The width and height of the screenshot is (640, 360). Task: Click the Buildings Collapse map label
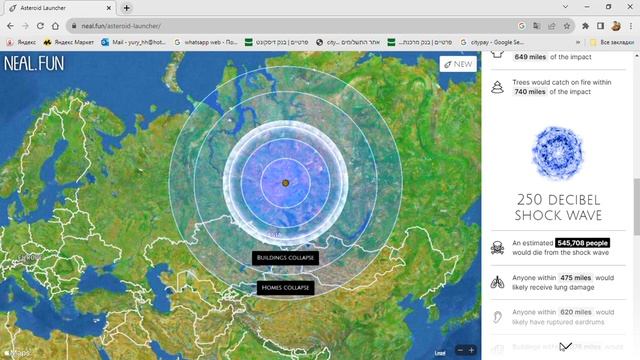click(285, 258)
